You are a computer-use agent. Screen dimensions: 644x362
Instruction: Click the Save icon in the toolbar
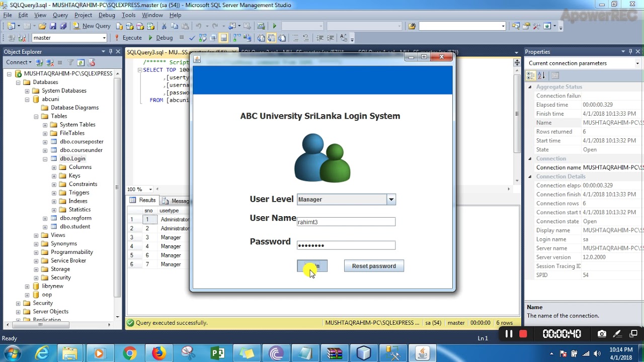[x=53, y=26]
